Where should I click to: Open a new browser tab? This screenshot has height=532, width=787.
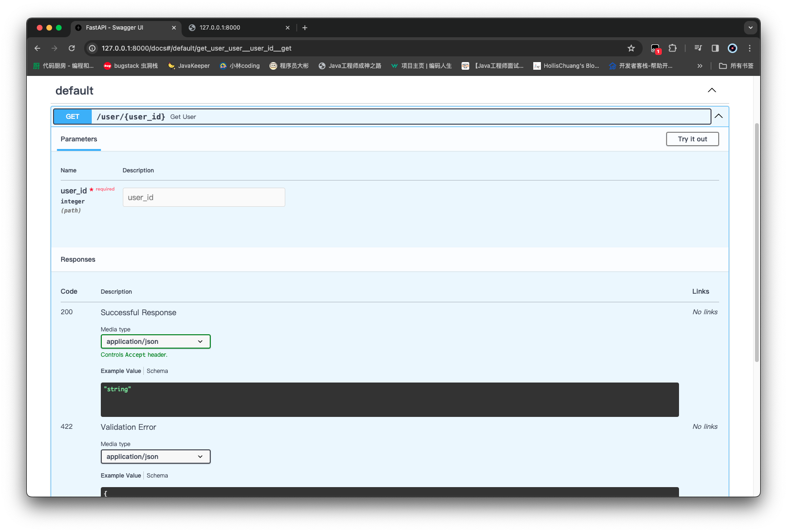305,28
